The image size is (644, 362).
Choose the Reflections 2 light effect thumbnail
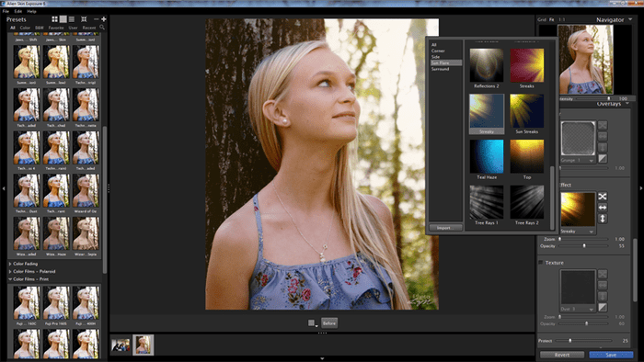487,65
